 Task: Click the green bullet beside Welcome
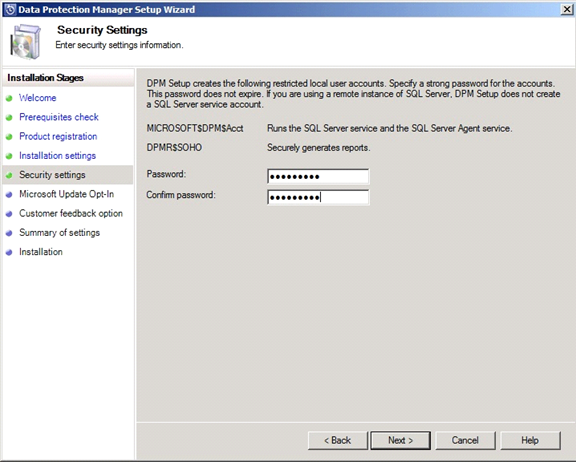[10, 98]
